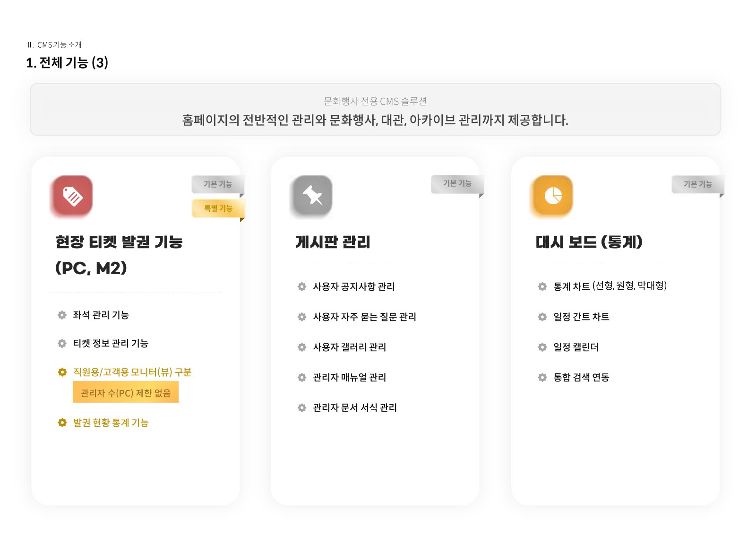Click gear icon beside 사용자 공지사항 관리
Viewport: 756px width, 535px height.
coord(302,286)
